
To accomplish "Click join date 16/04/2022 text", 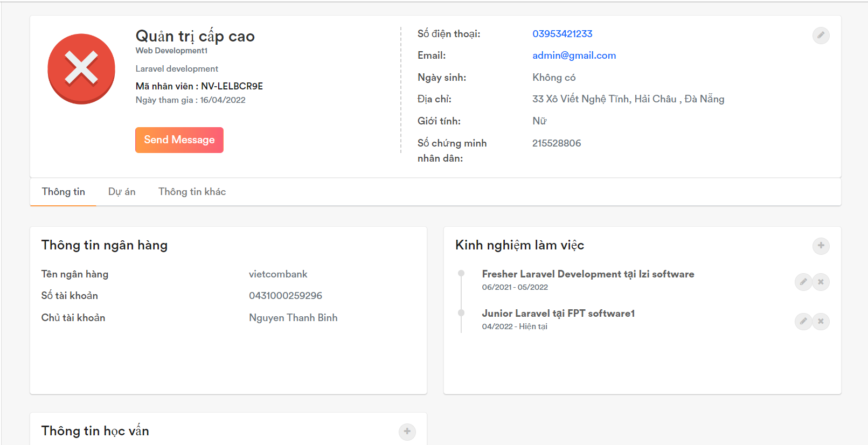I will (x=223, y=100).
